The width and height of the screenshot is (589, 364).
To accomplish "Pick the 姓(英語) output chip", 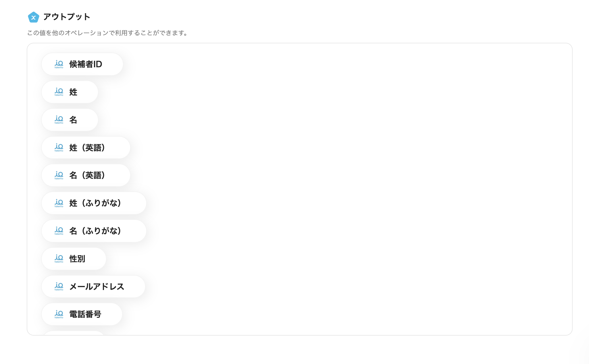I will click(x=86, y=148).
